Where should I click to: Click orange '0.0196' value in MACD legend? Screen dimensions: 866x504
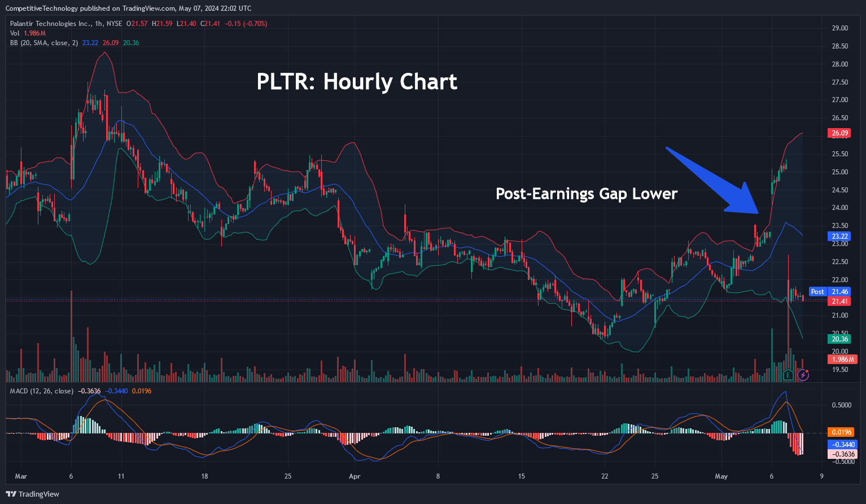pos(142,391)
